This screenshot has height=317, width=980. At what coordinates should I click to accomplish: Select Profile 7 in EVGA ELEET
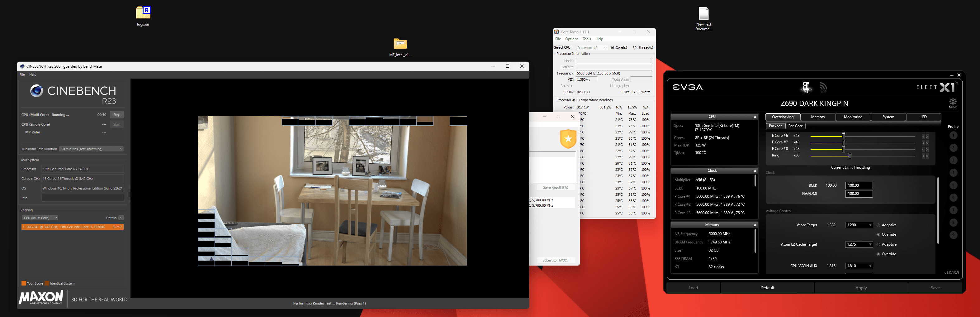pos(953,210)
